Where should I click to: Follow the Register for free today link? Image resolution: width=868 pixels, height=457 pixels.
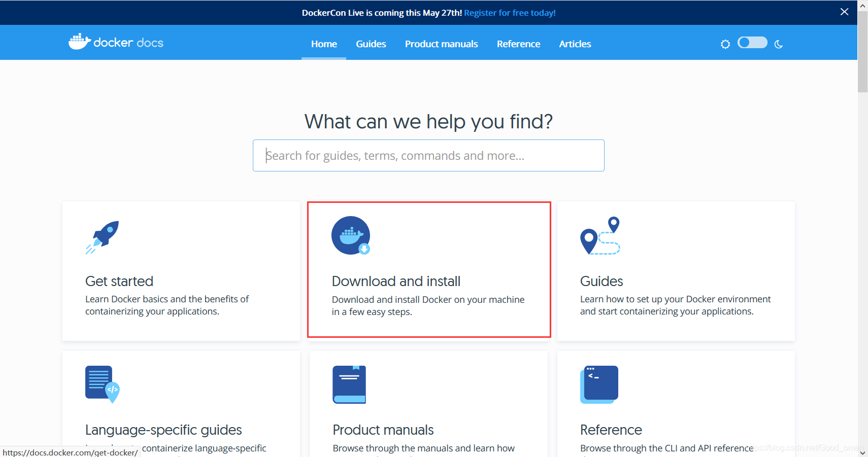(510, 13)
